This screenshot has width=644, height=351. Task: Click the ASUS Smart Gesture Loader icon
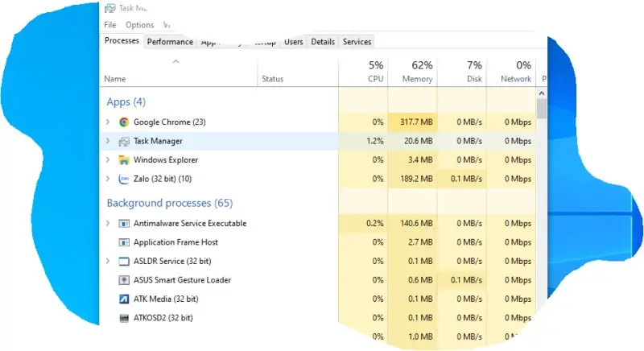tap(124, 280)
